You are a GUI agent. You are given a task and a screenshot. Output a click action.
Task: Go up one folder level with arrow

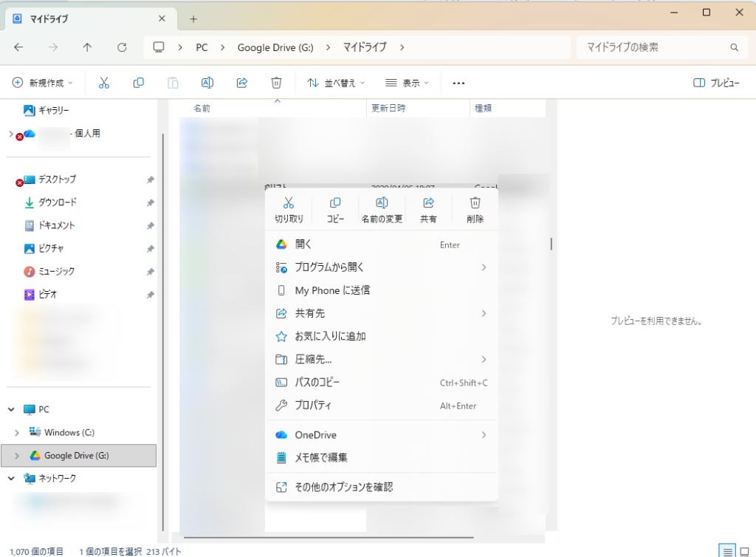click(88, 47)
